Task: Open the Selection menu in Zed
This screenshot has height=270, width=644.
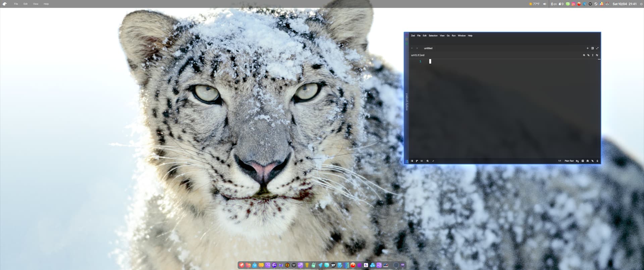Action: click(x=433, y=36)
